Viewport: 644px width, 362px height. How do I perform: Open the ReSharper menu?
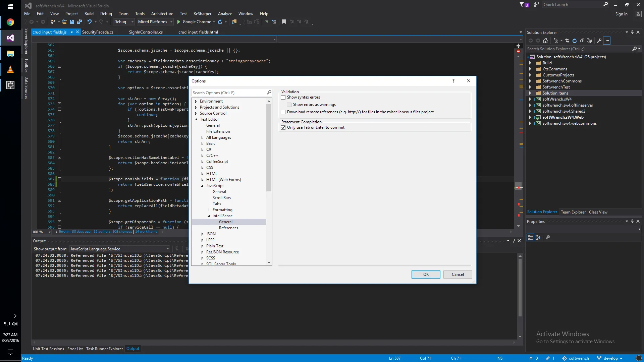point(202,14)
